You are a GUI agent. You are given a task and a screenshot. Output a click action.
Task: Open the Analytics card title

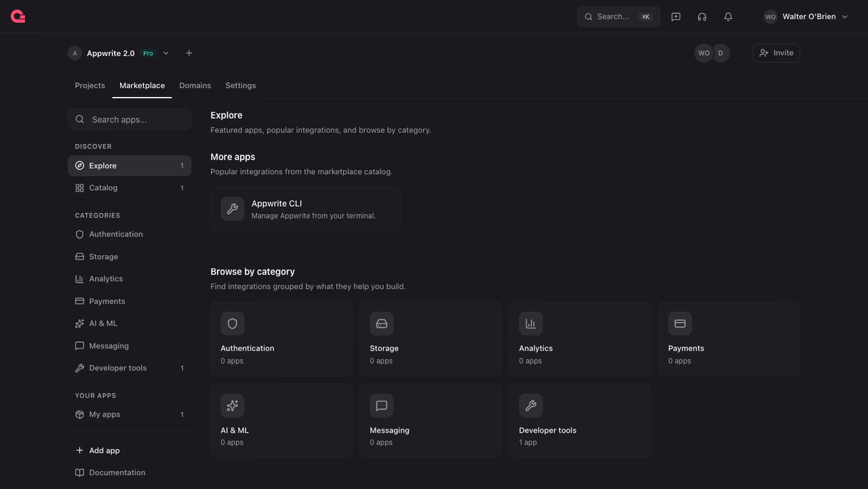click(x=536, y=349)
